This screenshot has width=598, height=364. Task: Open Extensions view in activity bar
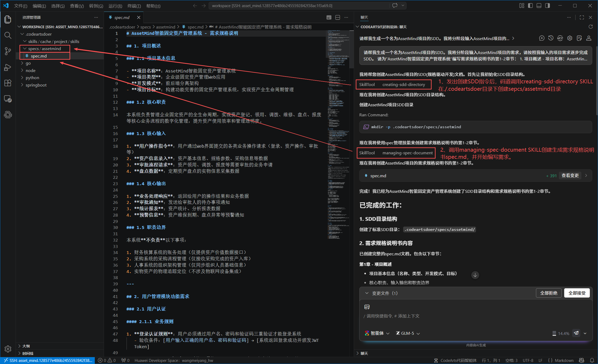(8, 83)
